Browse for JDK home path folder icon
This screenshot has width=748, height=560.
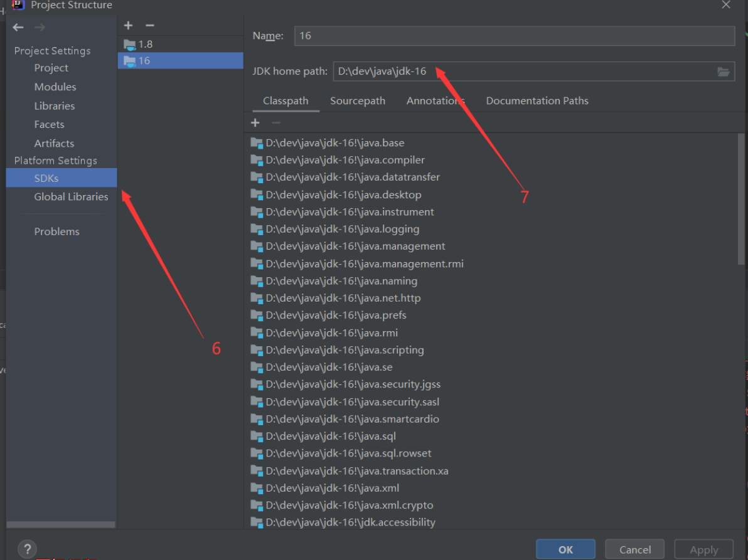pos(723,71)
